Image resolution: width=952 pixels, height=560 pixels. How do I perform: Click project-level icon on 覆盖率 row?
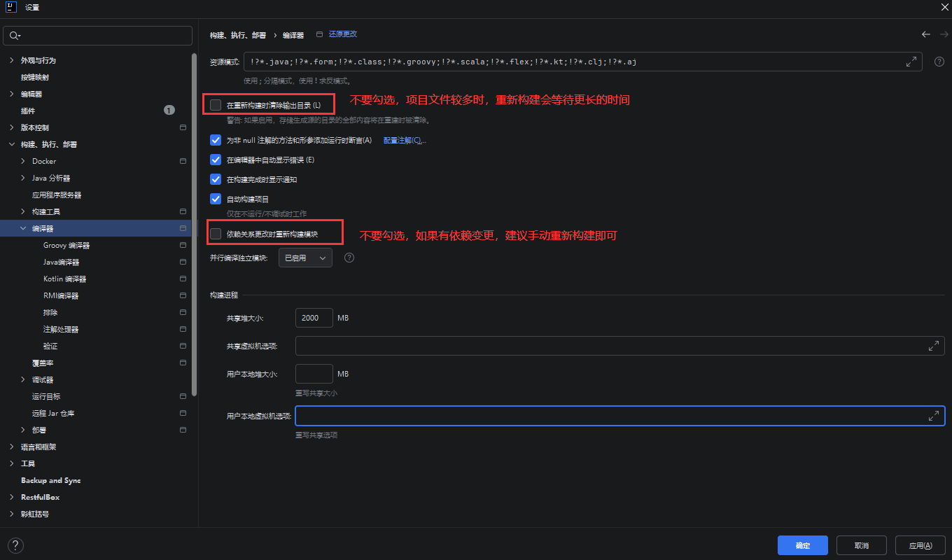point(183,363)
